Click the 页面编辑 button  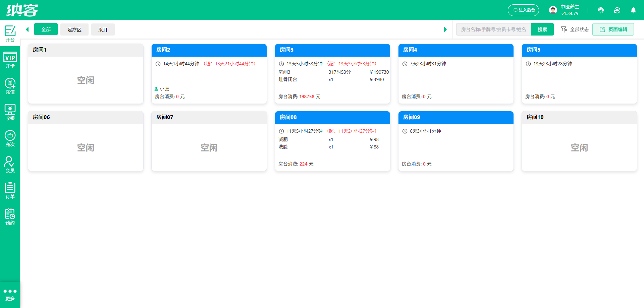click(613, 29)
